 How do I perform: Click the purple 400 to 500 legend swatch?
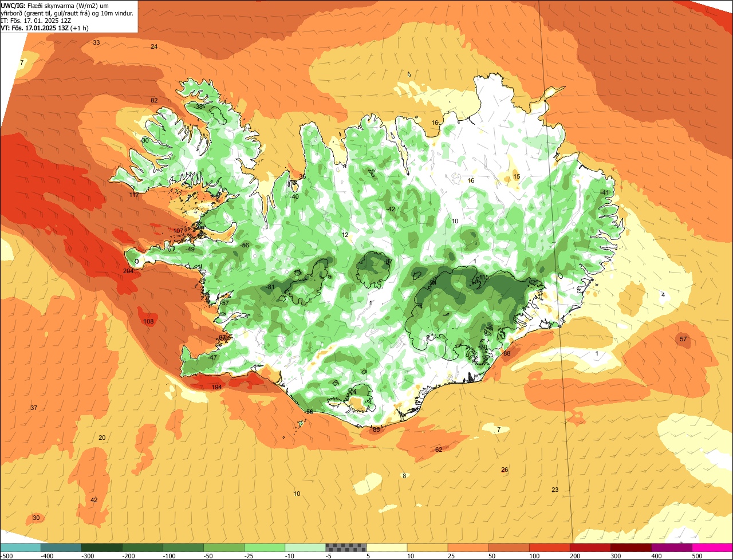(x=671, y=547)
